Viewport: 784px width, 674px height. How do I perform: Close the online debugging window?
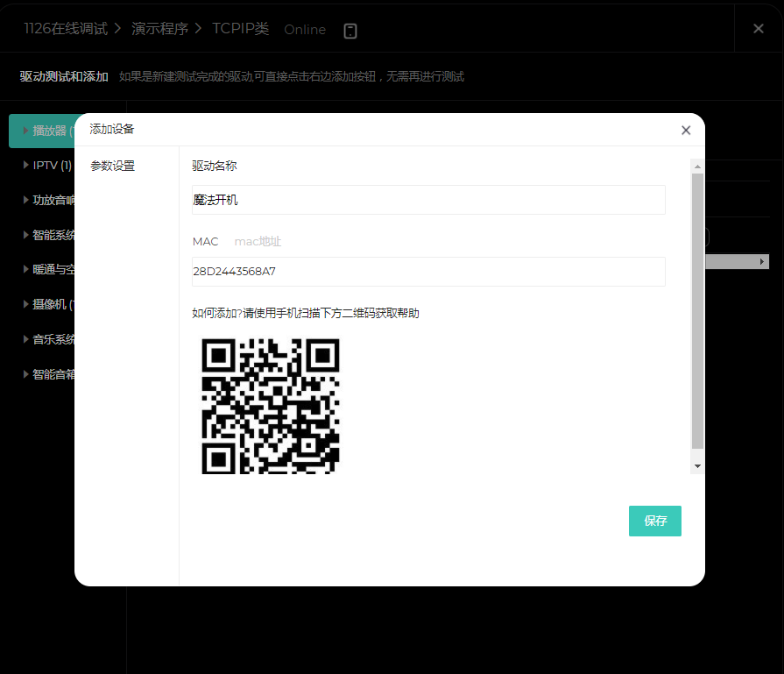pos(758,29)
